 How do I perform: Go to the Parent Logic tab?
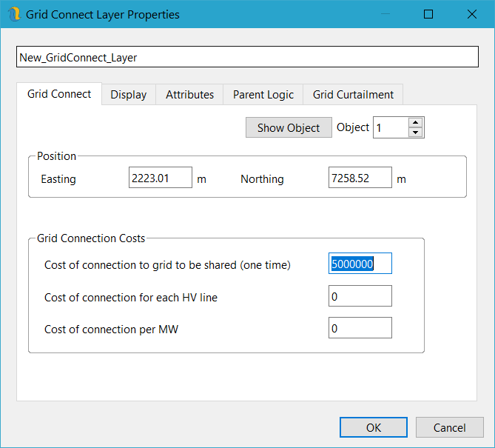click(x=263, y=95)
